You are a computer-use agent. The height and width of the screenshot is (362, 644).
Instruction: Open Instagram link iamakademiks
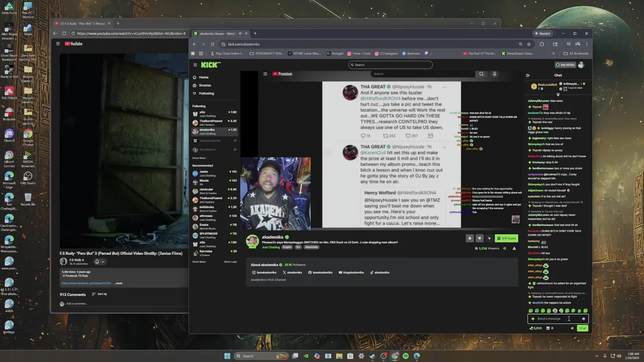click(264, 273)
